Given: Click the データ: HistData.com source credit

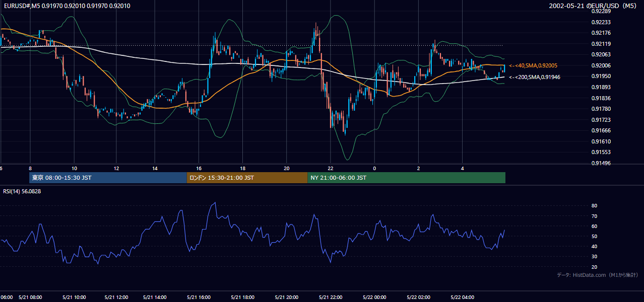Looking at the screenshot, I should pos(598,275).
